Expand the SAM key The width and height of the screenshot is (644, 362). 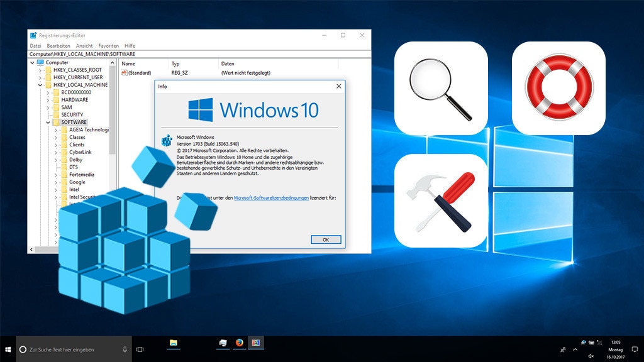[x=48, y=107]
